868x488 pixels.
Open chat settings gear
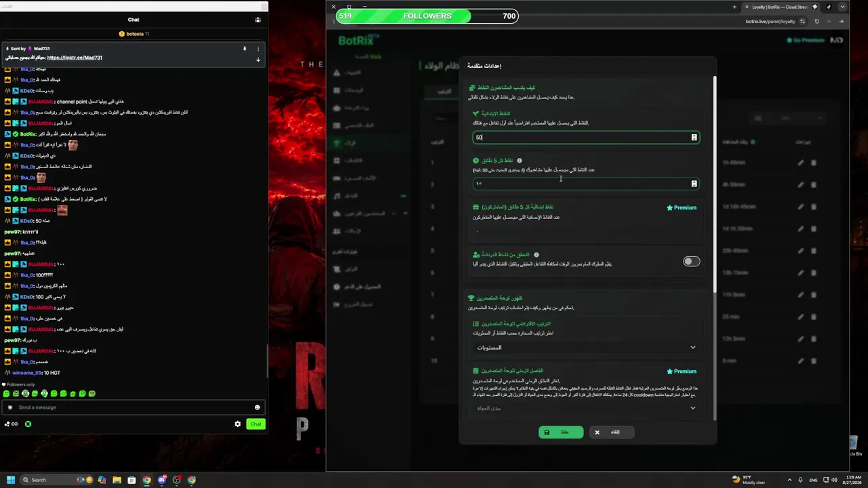point(237,424)
